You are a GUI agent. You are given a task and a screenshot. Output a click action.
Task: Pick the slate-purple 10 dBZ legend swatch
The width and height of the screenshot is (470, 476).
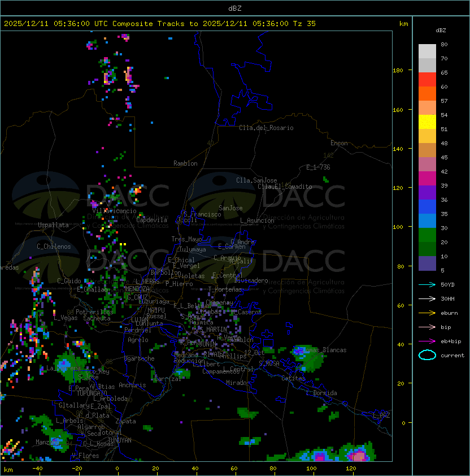(427, 263)
